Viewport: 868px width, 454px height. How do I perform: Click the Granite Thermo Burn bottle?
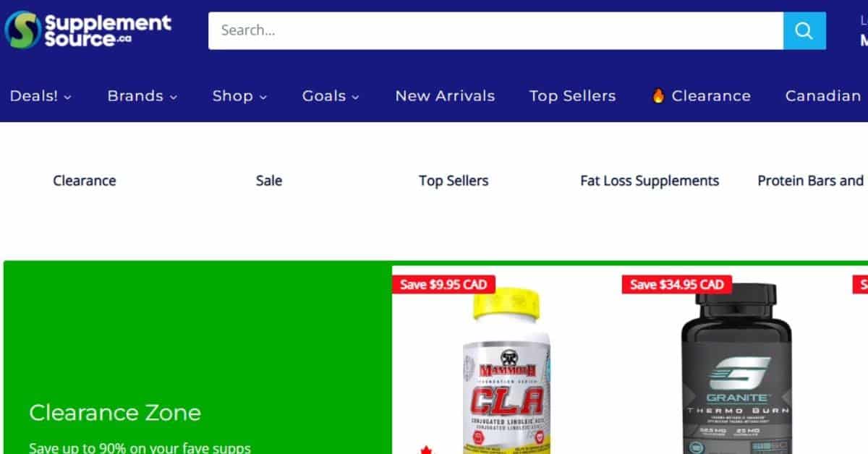(736, 369)
